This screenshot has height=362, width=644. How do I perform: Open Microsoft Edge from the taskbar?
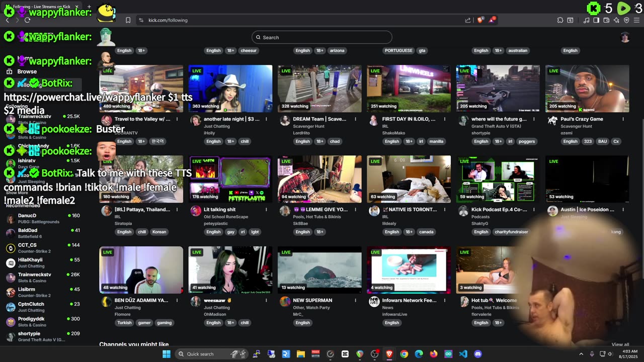[419, 354]
